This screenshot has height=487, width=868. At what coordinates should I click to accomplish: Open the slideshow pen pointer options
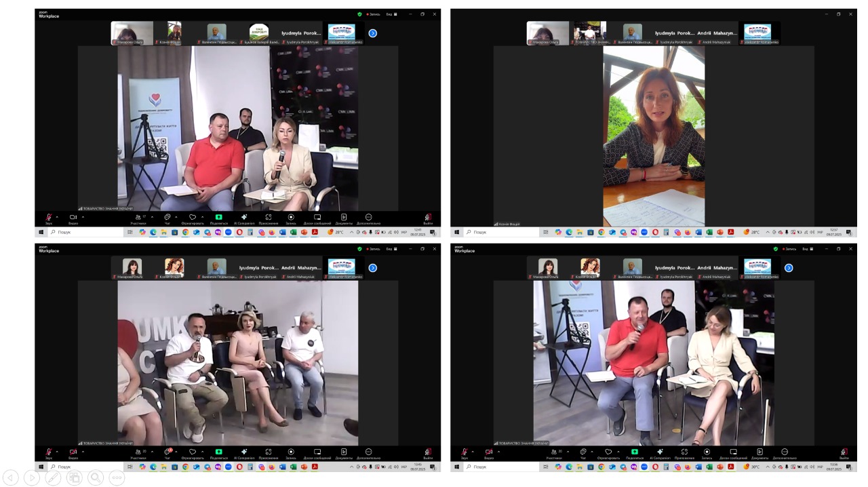coord(53,478)
